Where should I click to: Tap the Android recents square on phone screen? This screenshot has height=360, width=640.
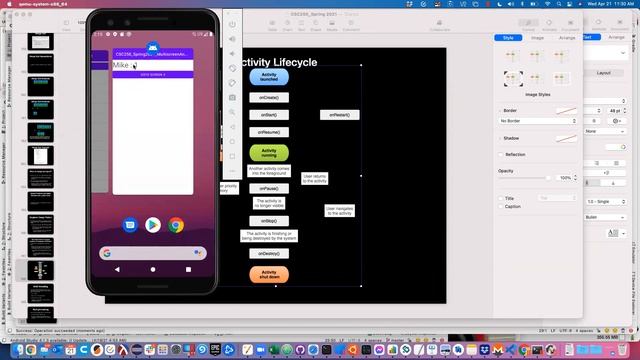[188, 269]
